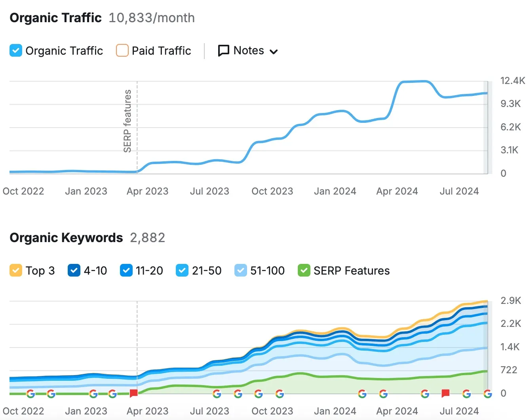
Task: Click the Google marker between Oct 2022 and Jan 2023
Action: [51, 394]
